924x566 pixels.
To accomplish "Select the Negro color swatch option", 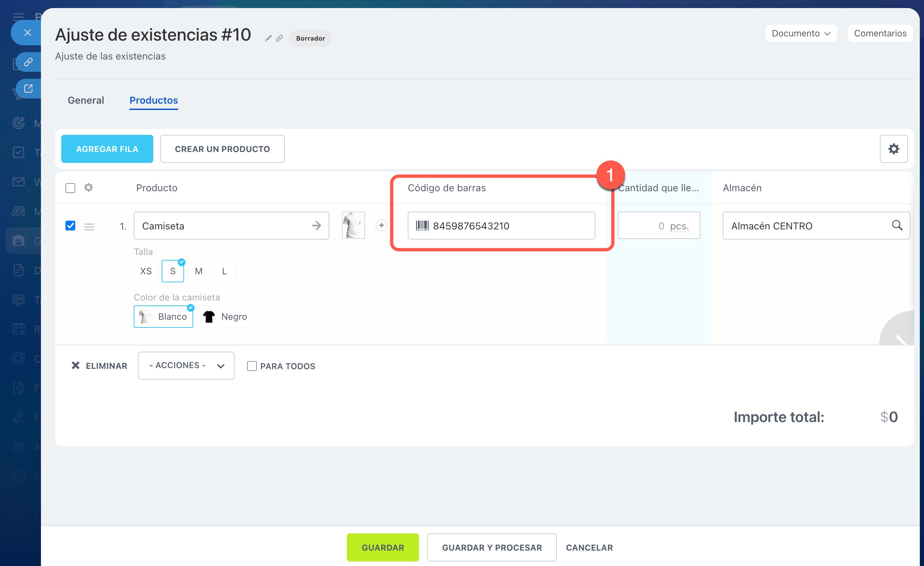I will pos(225,316).
